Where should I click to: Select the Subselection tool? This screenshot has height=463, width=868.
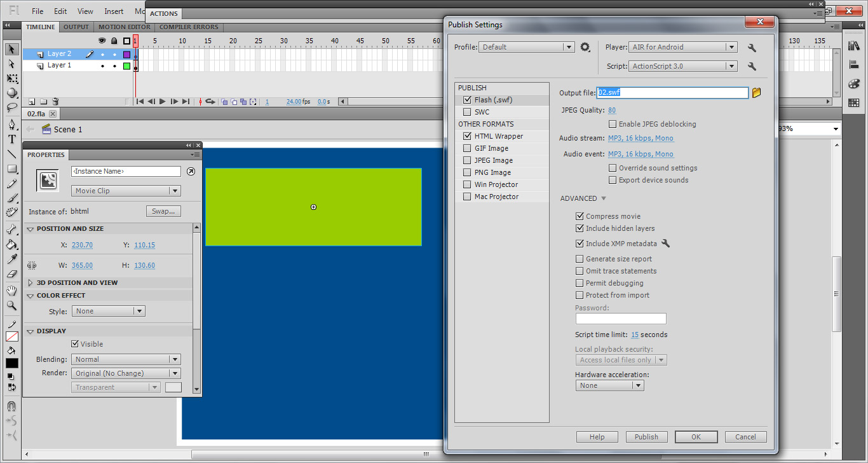tap(11, 64)
